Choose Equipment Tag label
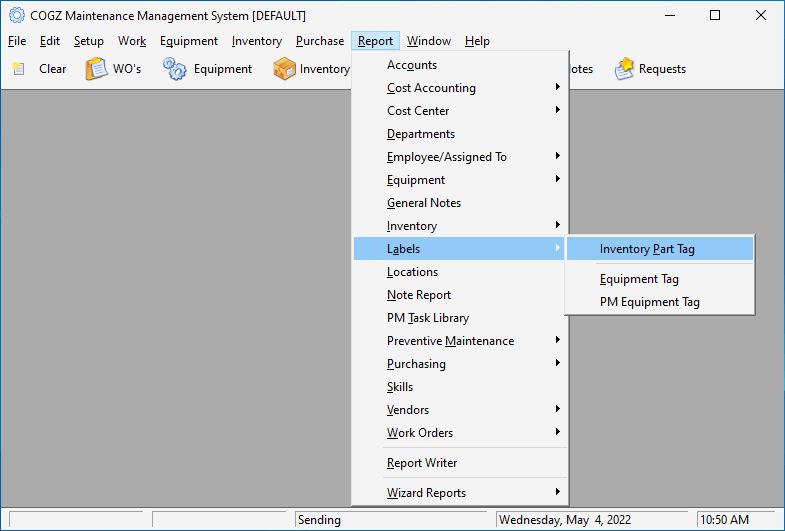This screenshot has height=531, width=785. 660,279
